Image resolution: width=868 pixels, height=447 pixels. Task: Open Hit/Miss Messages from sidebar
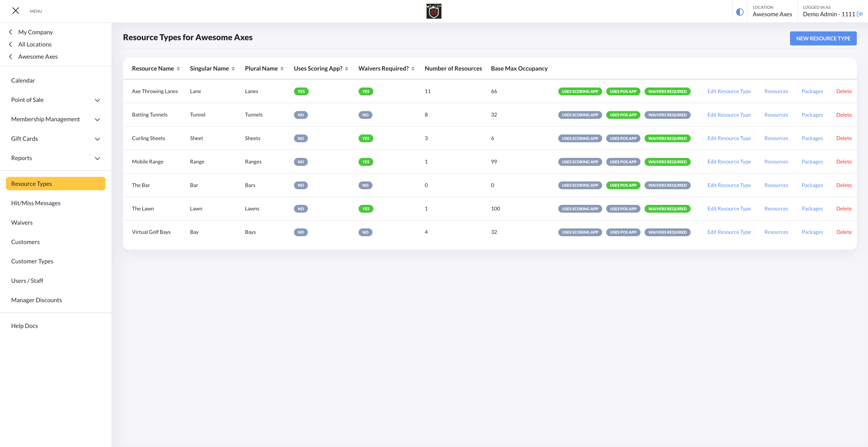[x=36, y=203]
